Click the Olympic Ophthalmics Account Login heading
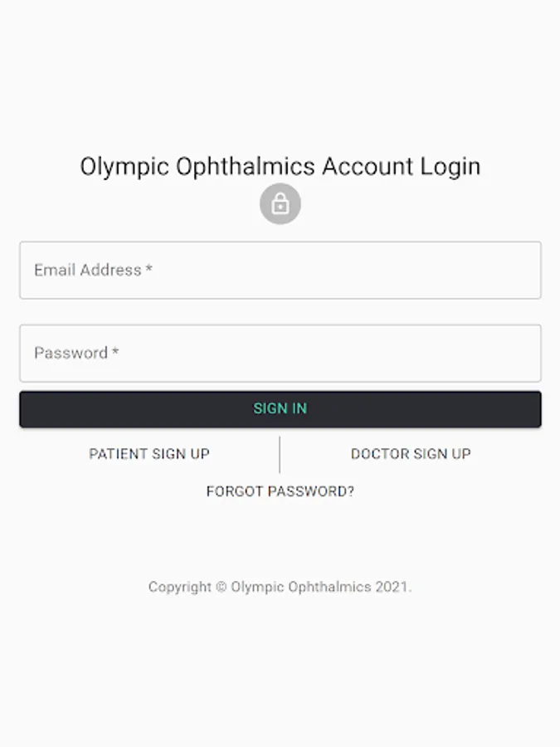Screen dimensions: 560x747 tap(280, 166)
